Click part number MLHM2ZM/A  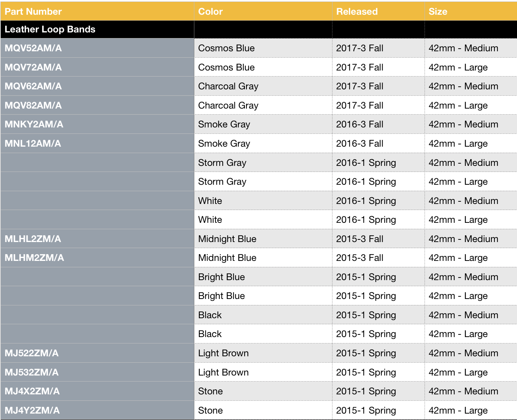(x=34, y=258)
